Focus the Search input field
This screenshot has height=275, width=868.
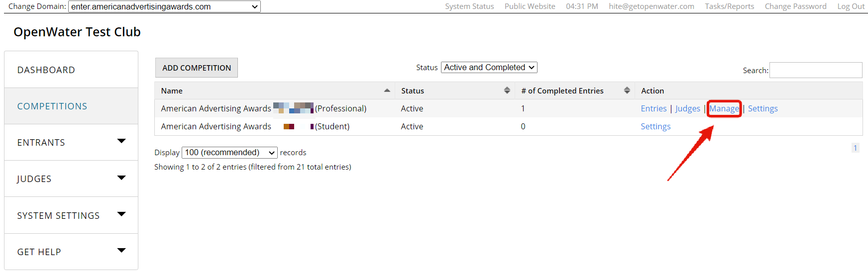816,70
